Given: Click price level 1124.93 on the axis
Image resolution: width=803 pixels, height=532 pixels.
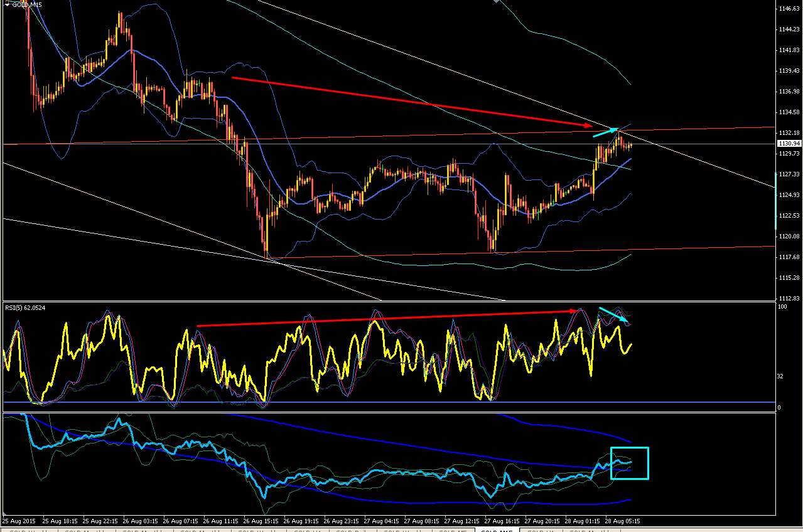Looking at the screenshot, I should point(789,195).
